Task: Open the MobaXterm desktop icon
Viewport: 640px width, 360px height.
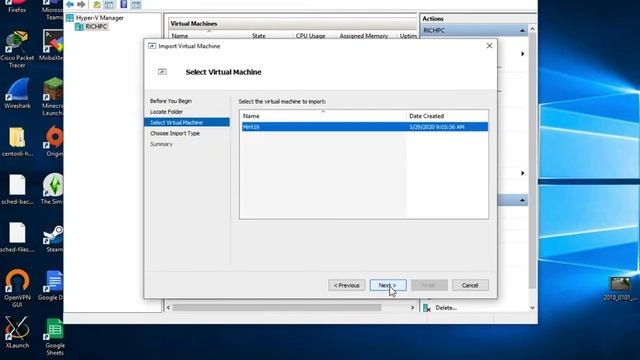Action: pyautogui.click(x=52, y=46)
